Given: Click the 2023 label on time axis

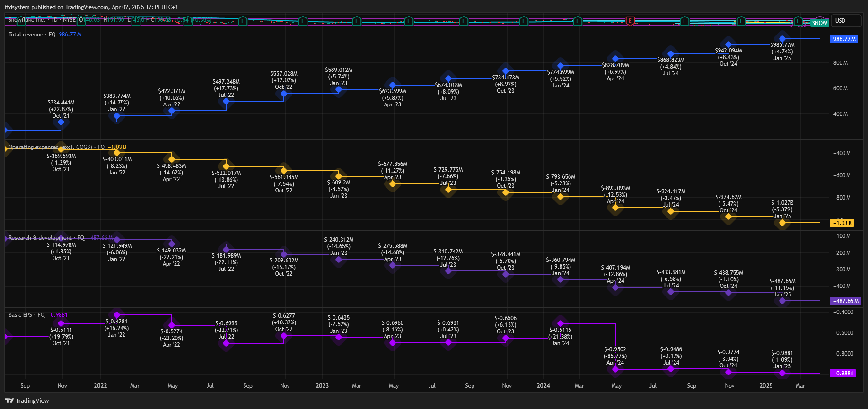Looking at the screenshot, I should tap(322, 386).
